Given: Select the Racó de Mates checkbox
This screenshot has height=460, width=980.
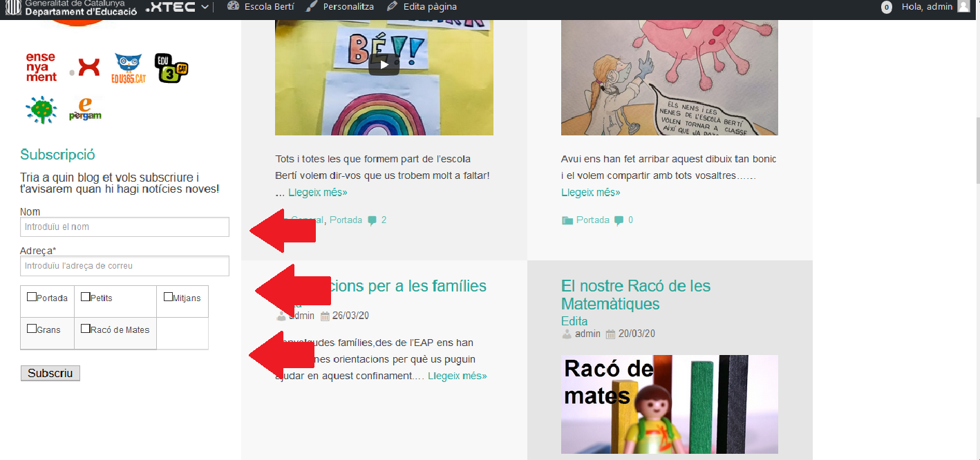Looking at the screenshot, I should pos(86,329).
